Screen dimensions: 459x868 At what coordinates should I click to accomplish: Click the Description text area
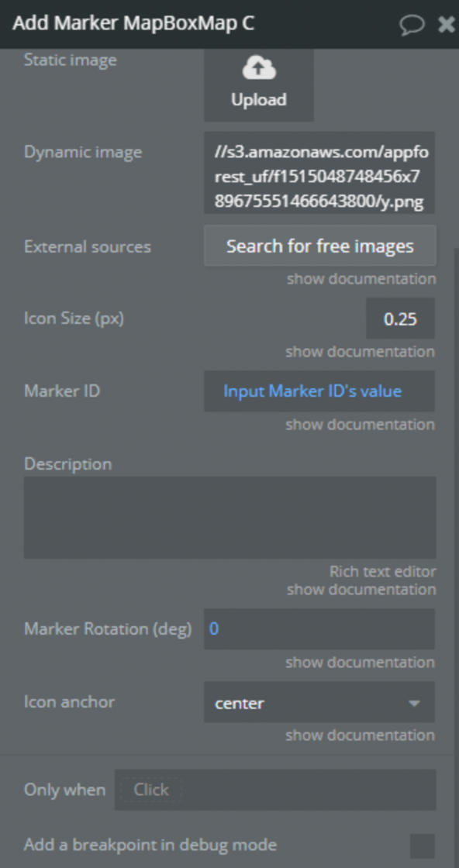pos(229,518)
